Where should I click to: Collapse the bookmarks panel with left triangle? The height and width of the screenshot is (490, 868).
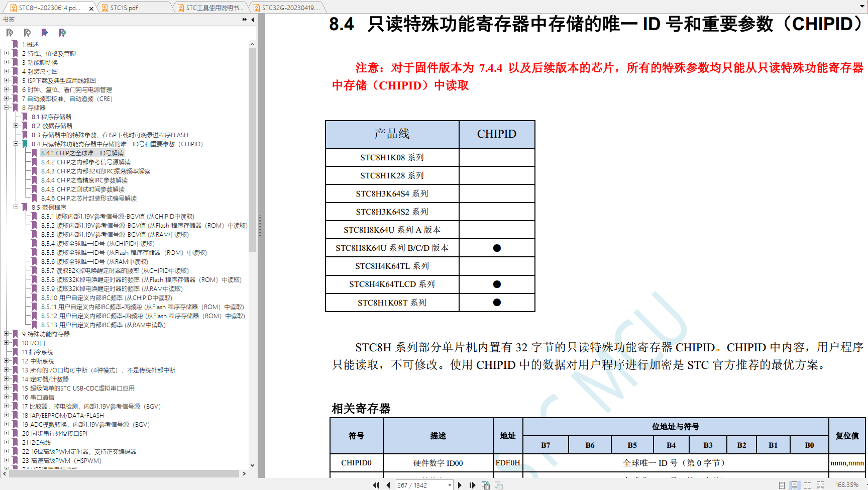click(253, 20)
